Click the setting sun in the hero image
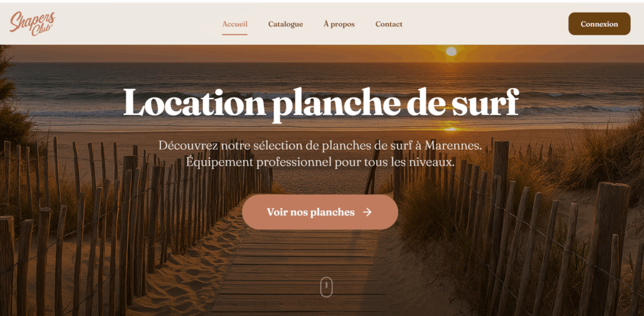 click(451, 52)
